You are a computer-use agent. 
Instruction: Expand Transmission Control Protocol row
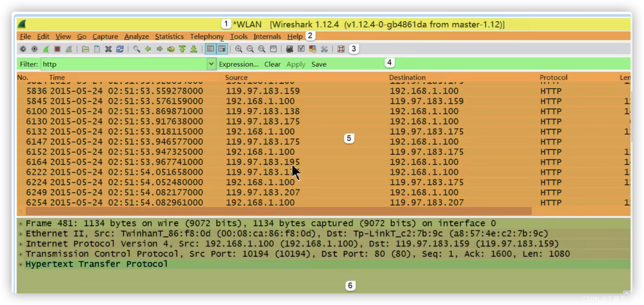[x=21, y=254]
